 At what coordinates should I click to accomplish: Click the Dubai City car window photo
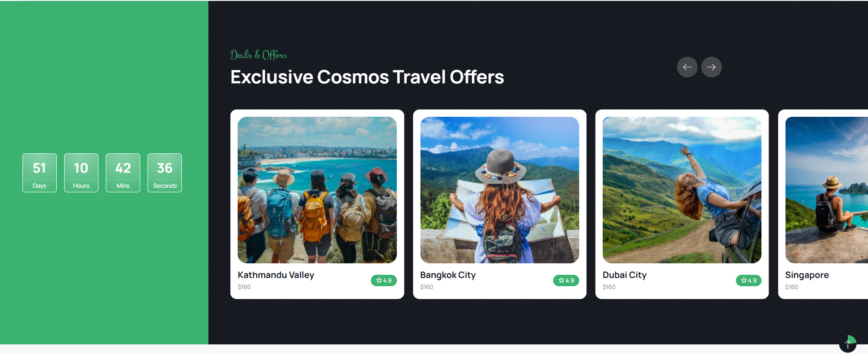[x=682, y=190]
